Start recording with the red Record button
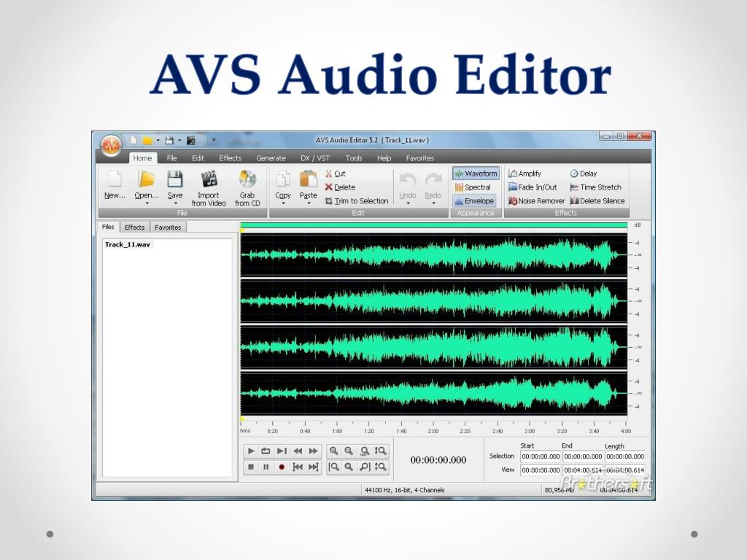Image resolution: width=747 pixels, height=560 pixels. [282, 467]
